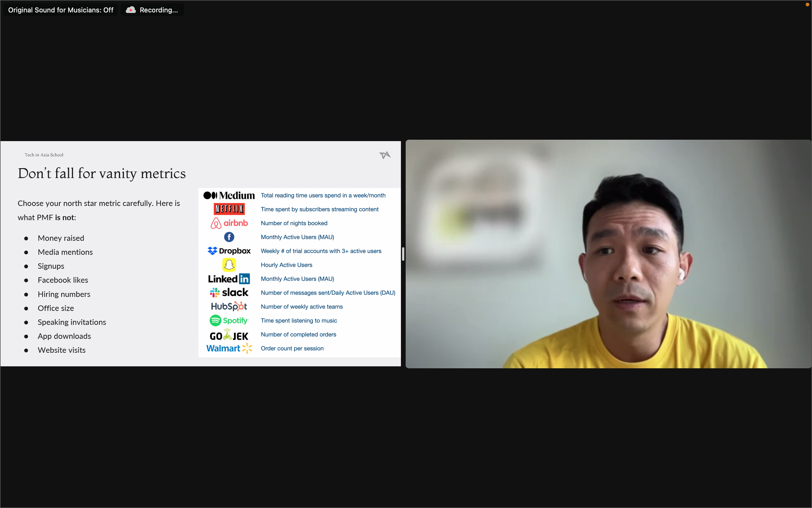Click the Spotify logo on the slide
Screen dimensions: 812x508
click(229, 321)
